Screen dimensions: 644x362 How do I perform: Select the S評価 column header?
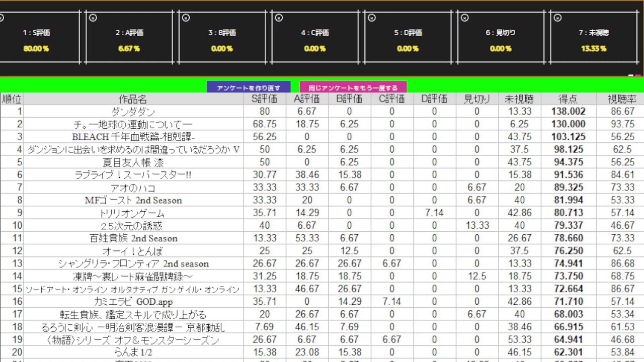pyautogui.click(x=265, y=99)
